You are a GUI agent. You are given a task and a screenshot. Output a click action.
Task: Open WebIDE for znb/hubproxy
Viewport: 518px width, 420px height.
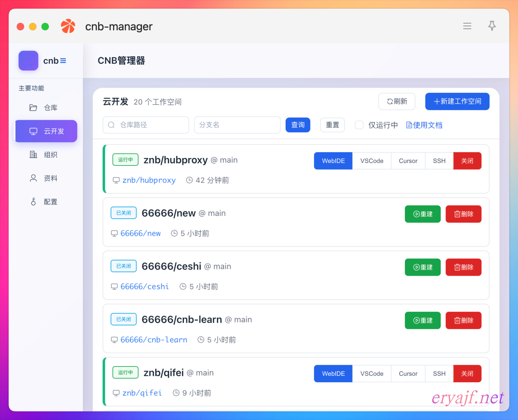333,161
